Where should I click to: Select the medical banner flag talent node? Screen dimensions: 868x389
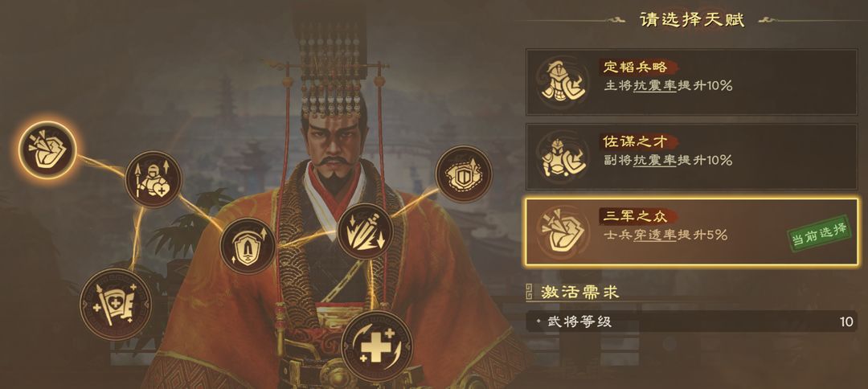click(116, 304)
